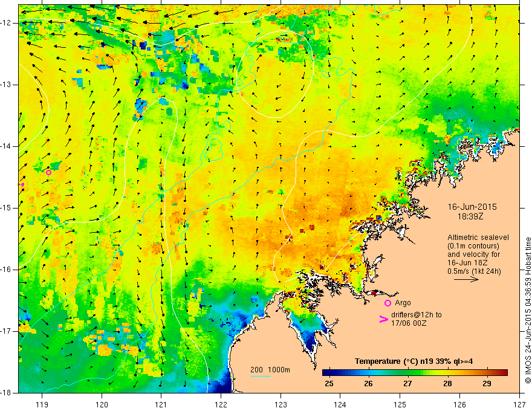Click the temperature color bar
Image resolution: width=532 pixels, height=411 pixels.
point(415,372)
